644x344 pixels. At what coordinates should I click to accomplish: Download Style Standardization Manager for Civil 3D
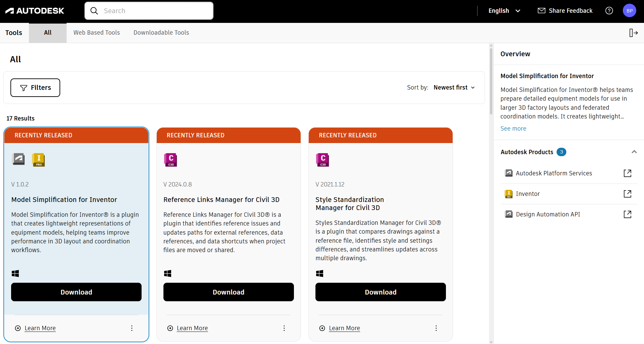point(381,292)
